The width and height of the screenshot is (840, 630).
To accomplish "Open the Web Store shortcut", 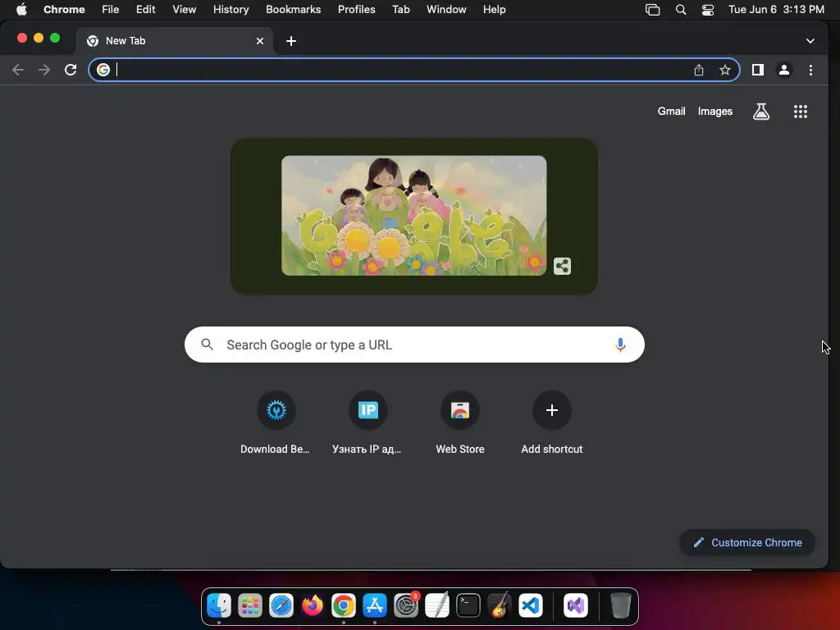I will coord(459,424).
